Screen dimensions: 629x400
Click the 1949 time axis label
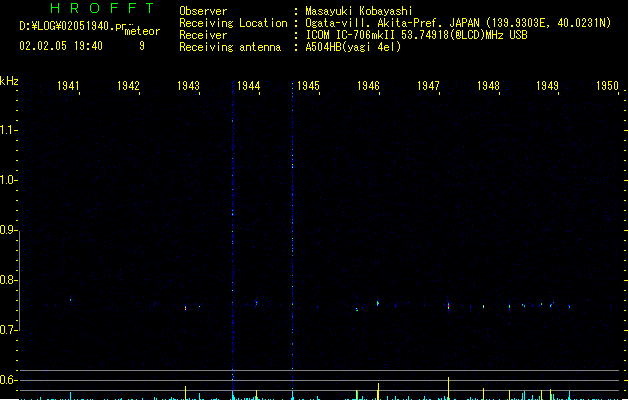(548, 86)
